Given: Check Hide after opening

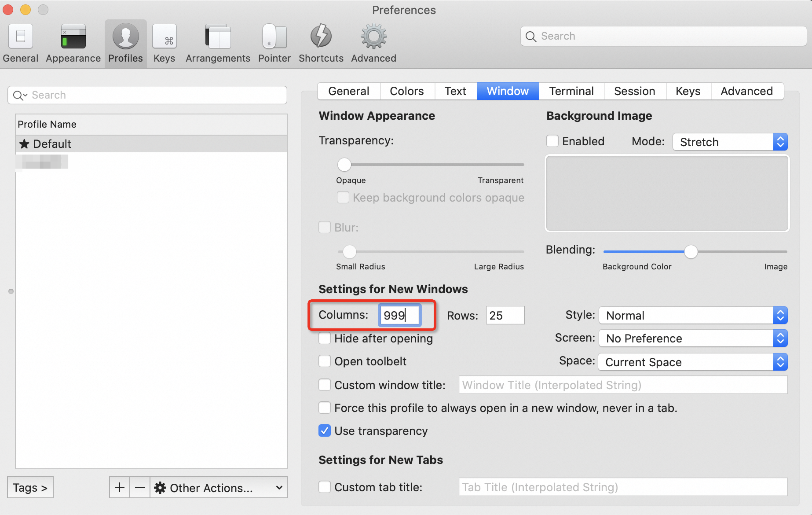Looking at the screenshot, I should pos(325,338).
